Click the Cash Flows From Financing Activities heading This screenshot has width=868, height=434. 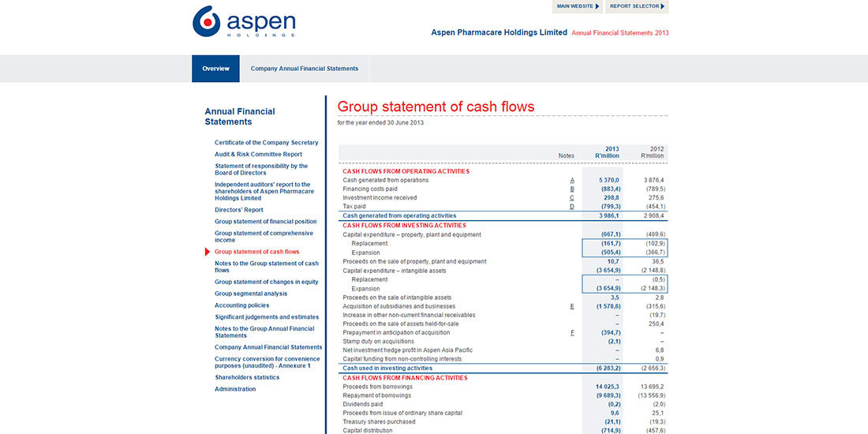point(406,378)
